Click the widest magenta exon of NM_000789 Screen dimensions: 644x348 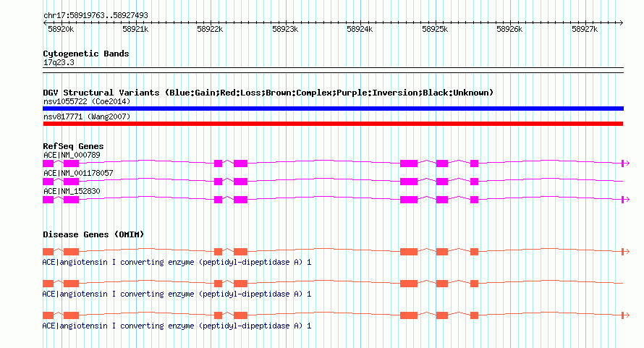point(409,164)
